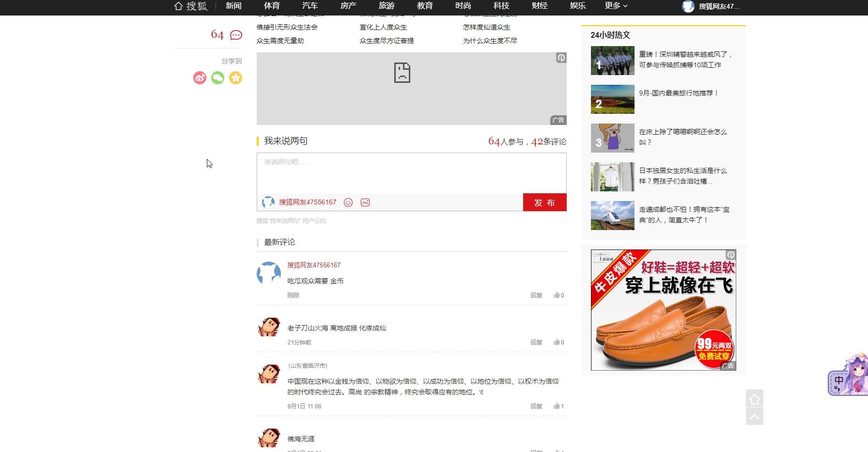Like the 老子刀山火海 comment
The height and width of the screenshot is (452, 868).
click(x=558, y=342)
